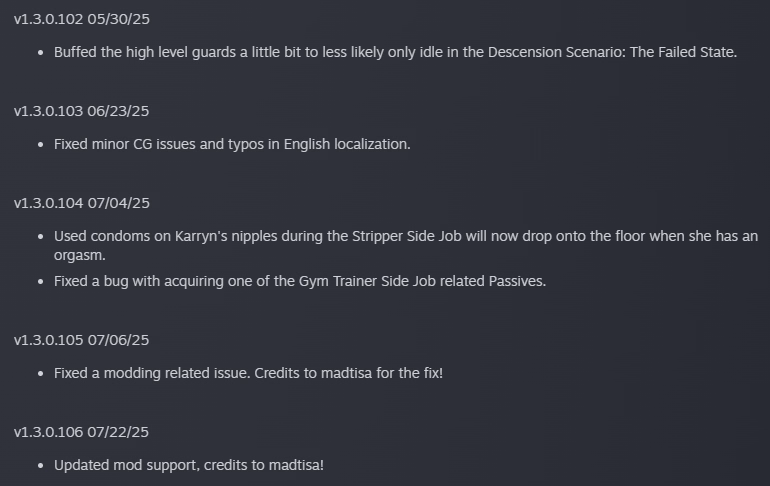Click the 'Buffed the high level guards' entry
This screenshot has height=486, width=770.
point(395,52)
